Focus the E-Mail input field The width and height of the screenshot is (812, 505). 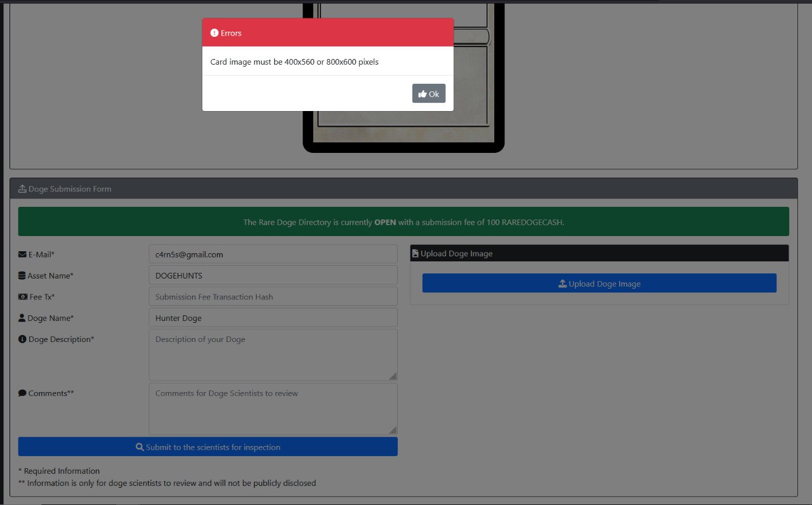(273, 254)
